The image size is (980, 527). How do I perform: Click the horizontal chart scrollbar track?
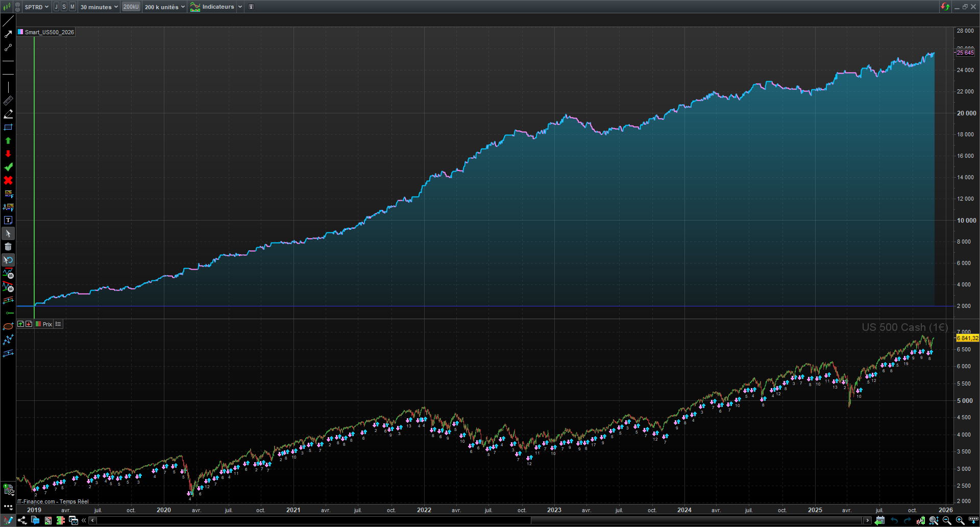pos(480,520)
